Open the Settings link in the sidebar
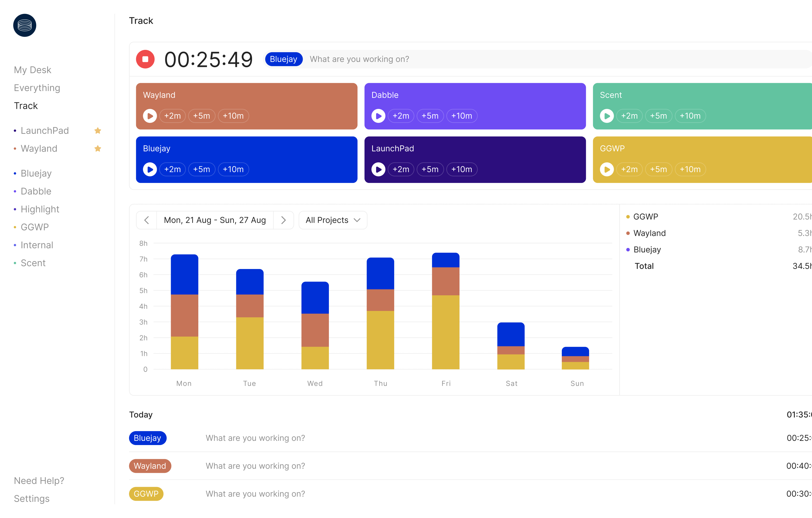The width and height of the screenshot is (812, 518). tap(31, 498)
